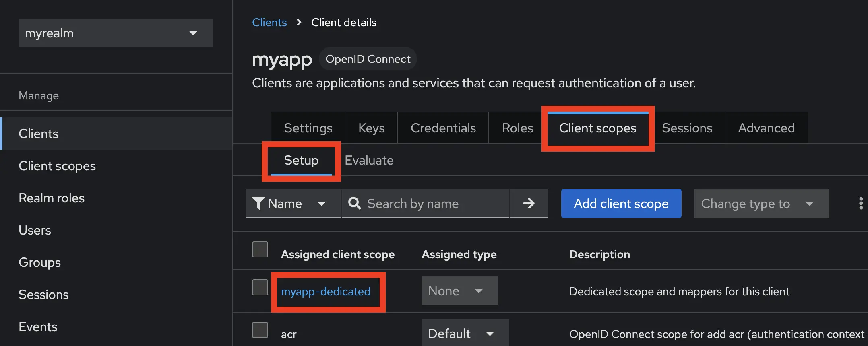Click the Client details breadcrumb text
The image size is (868, 346).
click(344, 22)
